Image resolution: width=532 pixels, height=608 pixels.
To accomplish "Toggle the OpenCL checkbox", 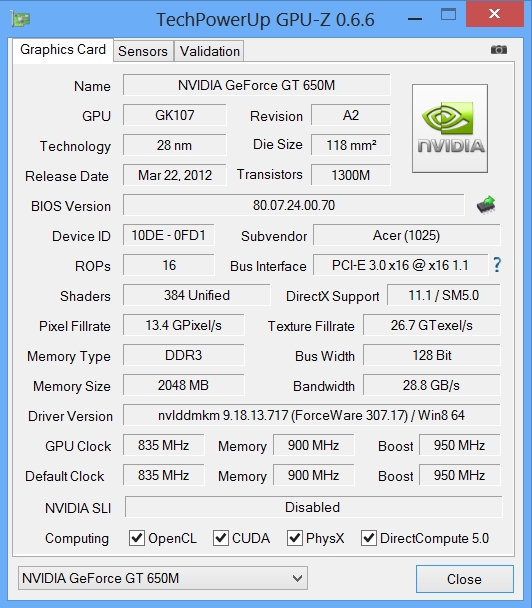I will pyautogui.click(x=136, y=538).
